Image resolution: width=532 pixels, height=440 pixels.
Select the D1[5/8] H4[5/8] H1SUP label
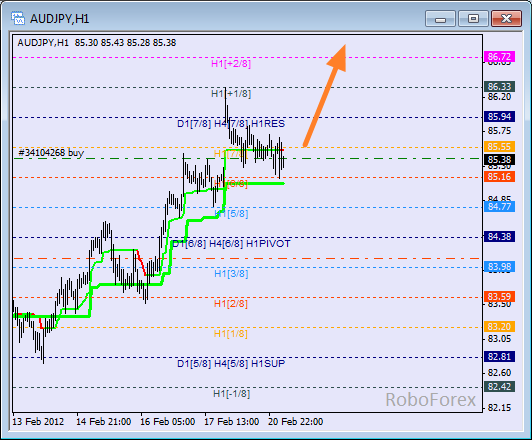231,364
